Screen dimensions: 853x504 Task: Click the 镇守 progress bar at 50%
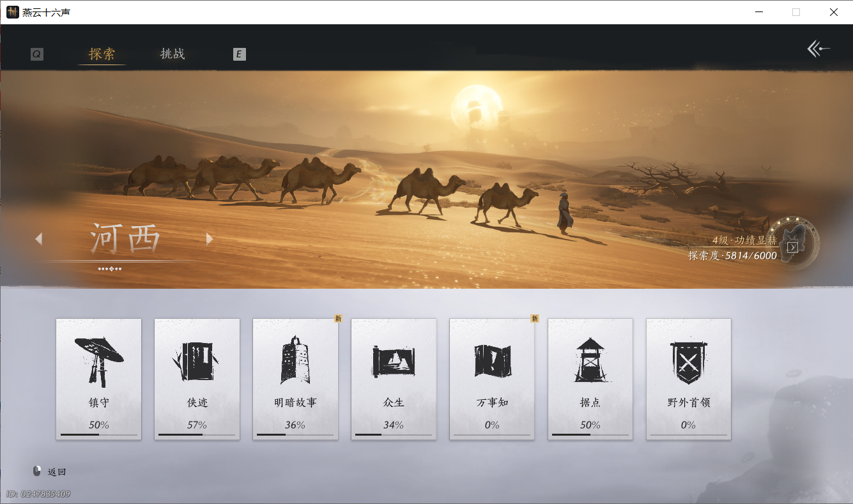99,435
